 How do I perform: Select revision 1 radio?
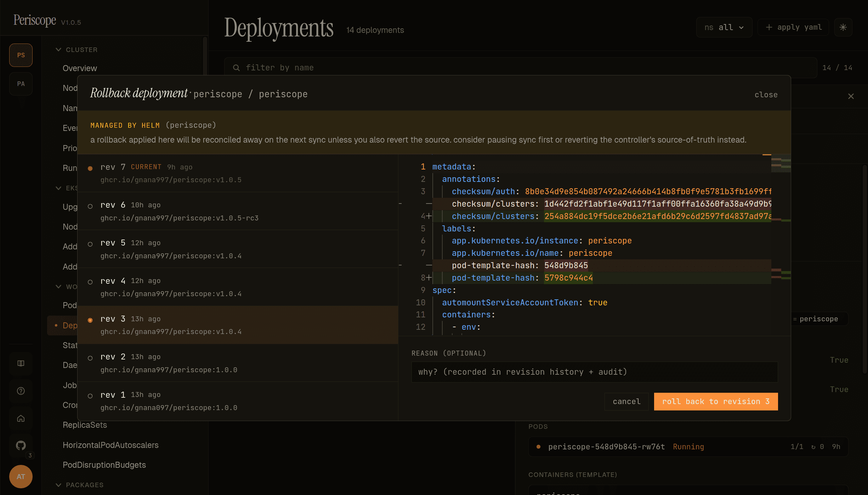tap(90, 396)
